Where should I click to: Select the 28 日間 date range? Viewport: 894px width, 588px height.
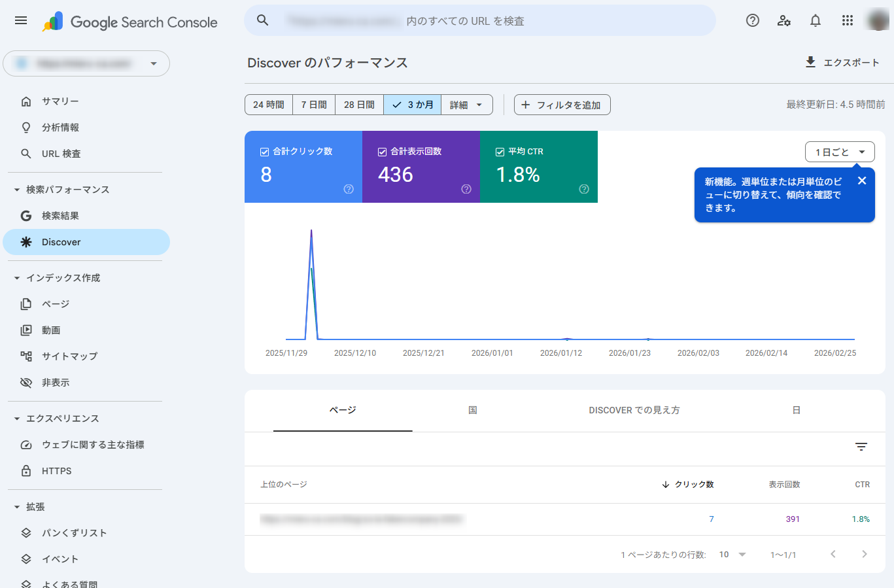click(x=359, y=105)
